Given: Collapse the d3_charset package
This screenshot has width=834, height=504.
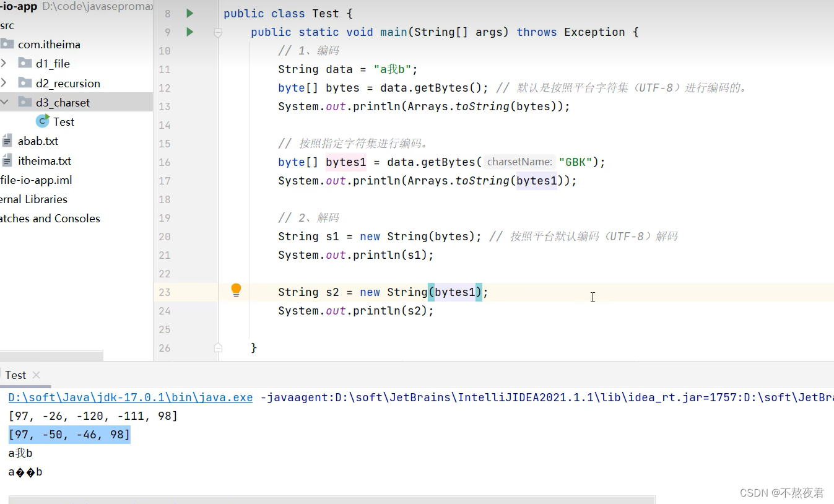Looking at the screenshot, I should [x=5, y=102].
